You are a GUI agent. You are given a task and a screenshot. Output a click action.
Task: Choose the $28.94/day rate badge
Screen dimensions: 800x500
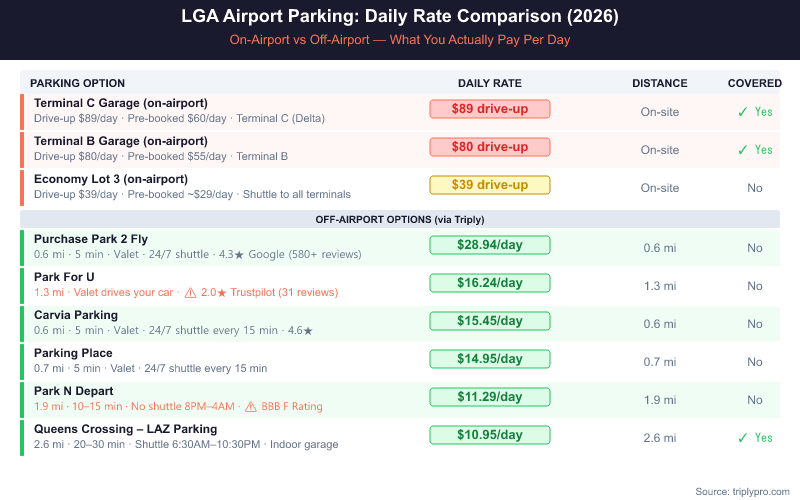tap(490, 245)
